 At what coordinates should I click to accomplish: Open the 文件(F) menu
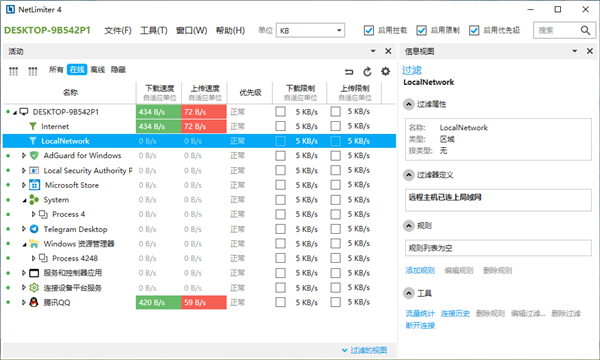[x=118, y=31]
